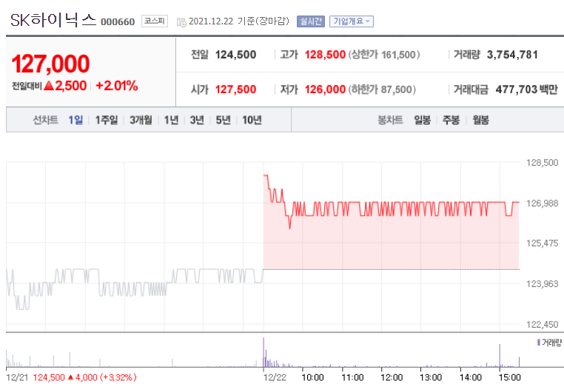Click the 12:00 time axis label
This screenshot has width=564, height=392.
pos(392,378)
